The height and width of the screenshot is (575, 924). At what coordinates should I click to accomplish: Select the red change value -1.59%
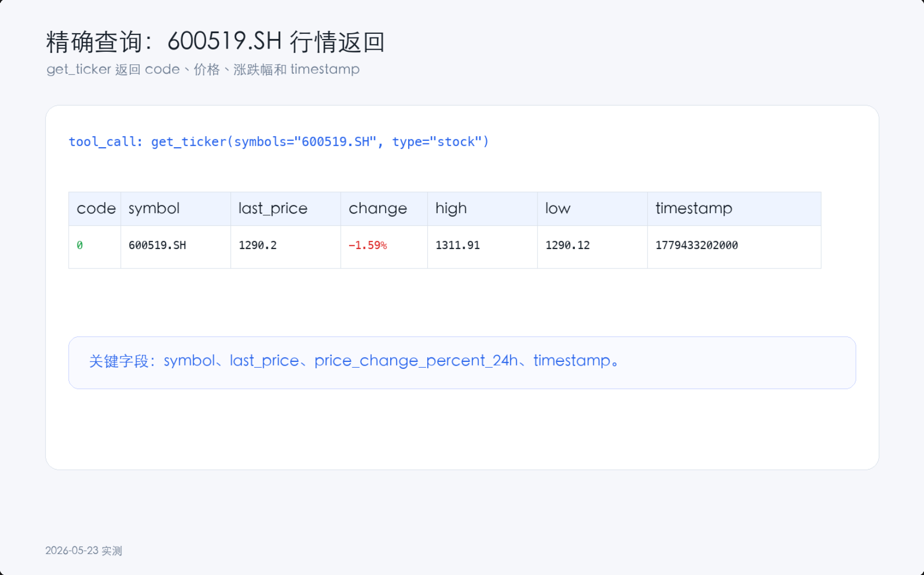(368, 245)
